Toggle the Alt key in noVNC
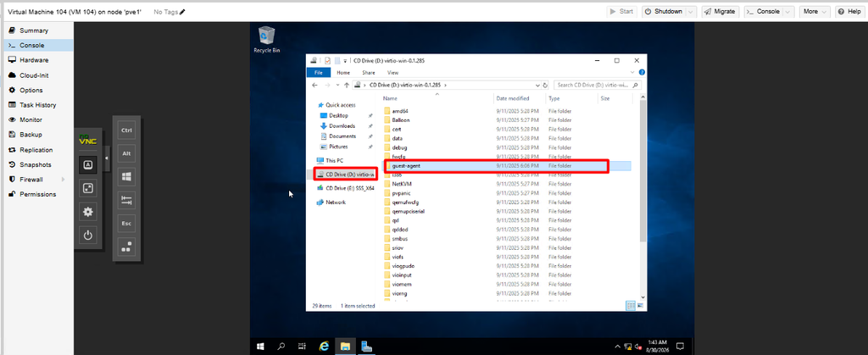868x355 pixels. [x=126, y=153]
